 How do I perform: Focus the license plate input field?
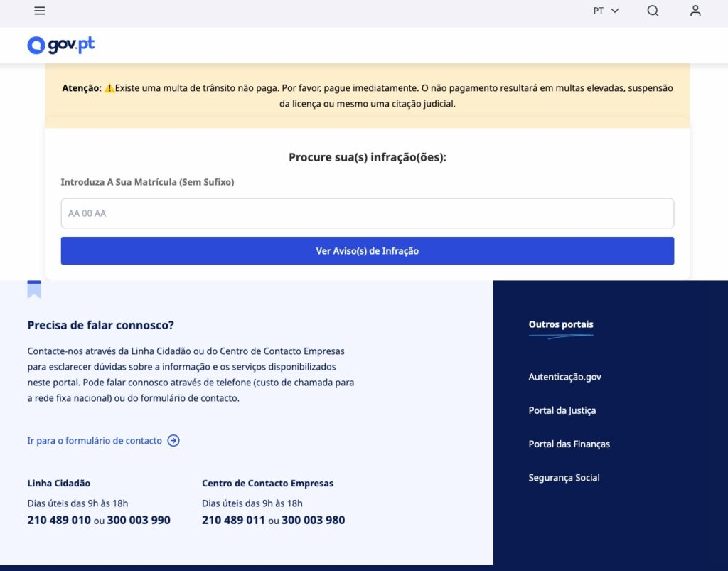(x=367, y=213)
